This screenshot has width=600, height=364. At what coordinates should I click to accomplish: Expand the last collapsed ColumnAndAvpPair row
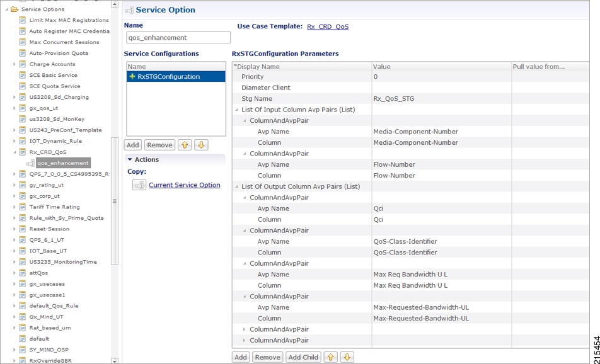(x=245, y=340)
